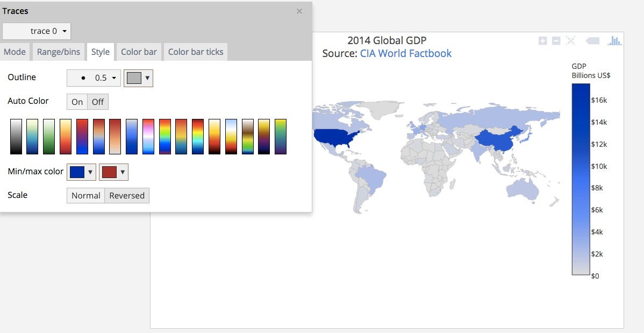Image resolution: width=644 pixels, height=333 pixels.
Task: Click the Min/max color label
Action: pos(35,172)
